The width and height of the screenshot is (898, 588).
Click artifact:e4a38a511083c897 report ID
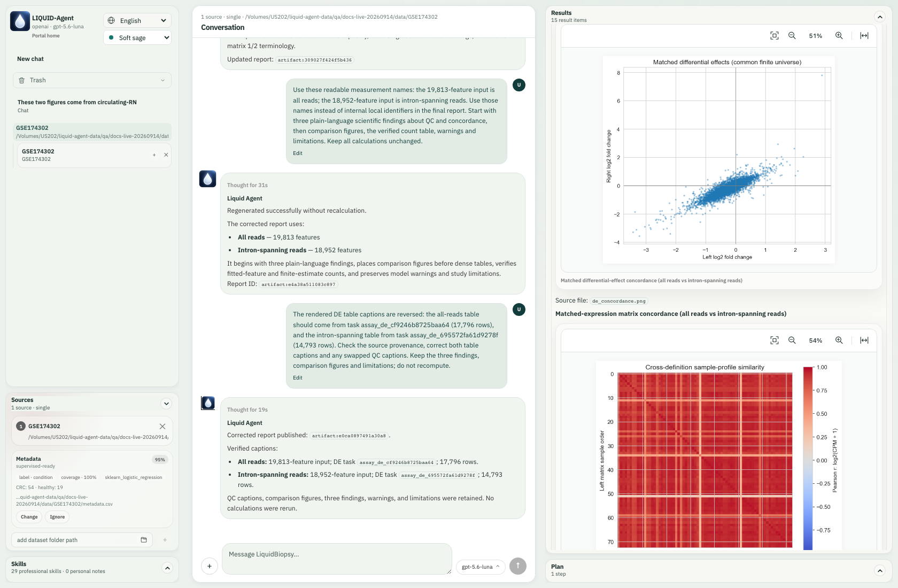click(x=298, y=284)
